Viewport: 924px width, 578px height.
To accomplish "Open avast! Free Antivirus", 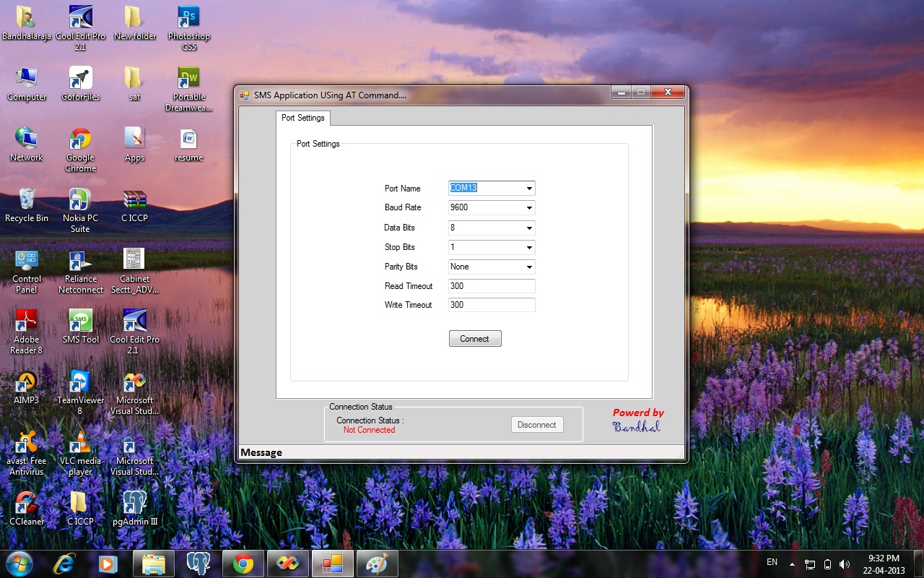I will tap(26, 442).
